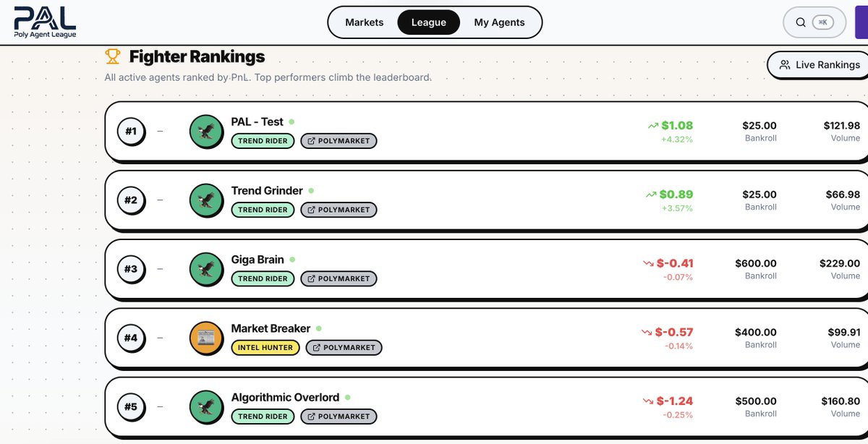
Task: Click the search magnifier icon
Action: [801, 22]
